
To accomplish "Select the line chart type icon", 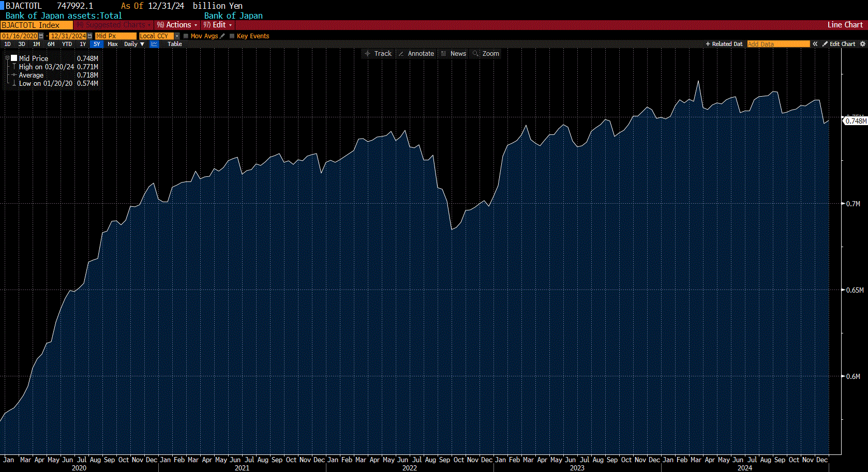I will point(154,44).
